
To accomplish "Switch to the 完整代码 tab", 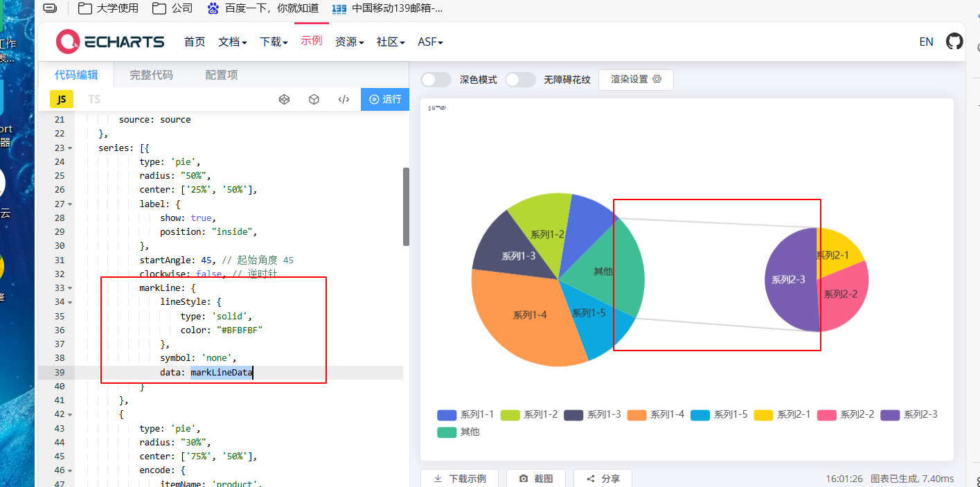I will 151,75.
